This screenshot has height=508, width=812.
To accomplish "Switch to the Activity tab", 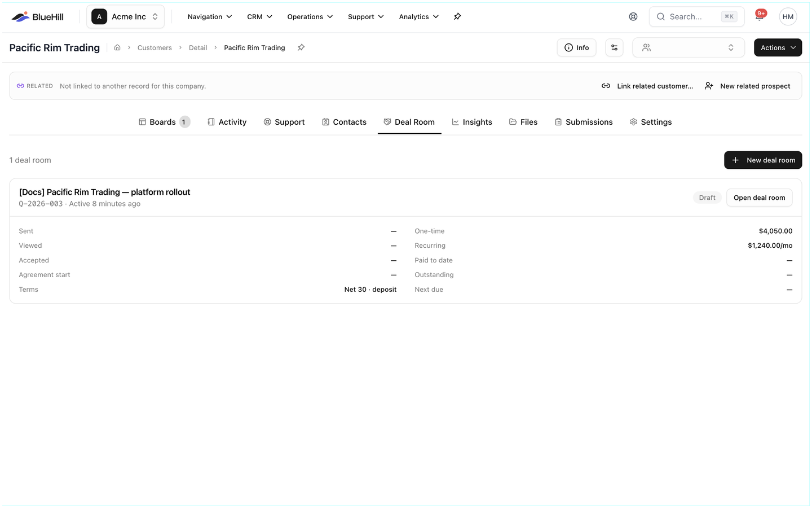I will (227, 122).
